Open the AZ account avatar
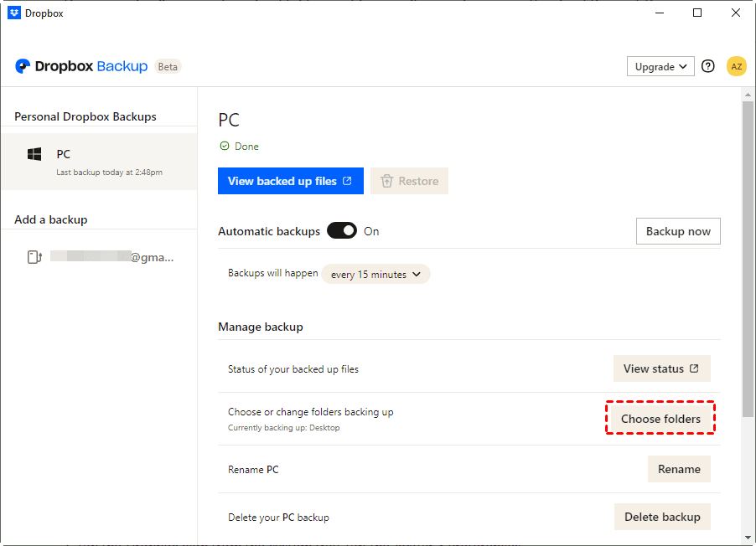This screenshot has width=756, height=546. click(736, 66)
